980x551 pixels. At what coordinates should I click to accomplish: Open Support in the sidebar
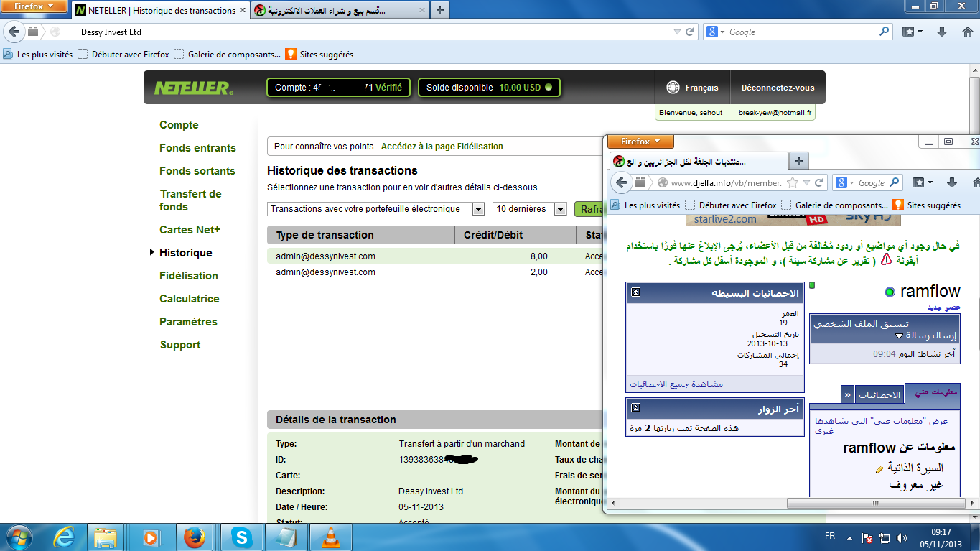click(180, 345)
